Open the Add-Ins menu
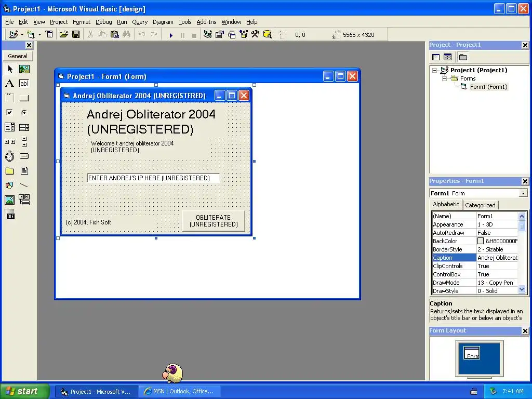Image resolution: width=532 pixels, height=399 pixels. (206, 22)
